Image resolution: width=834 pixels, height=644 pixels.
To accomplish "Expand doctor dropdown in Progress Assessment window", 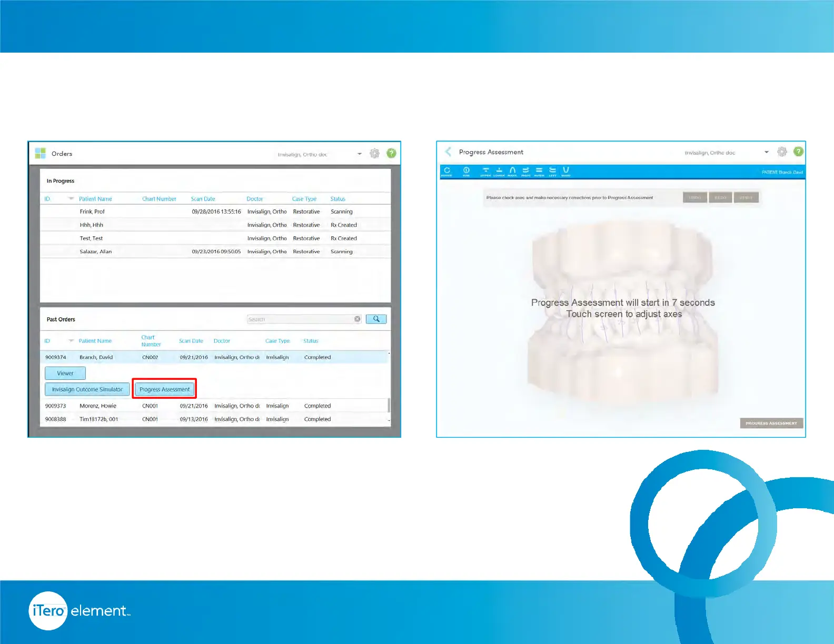I will point(767,152).
